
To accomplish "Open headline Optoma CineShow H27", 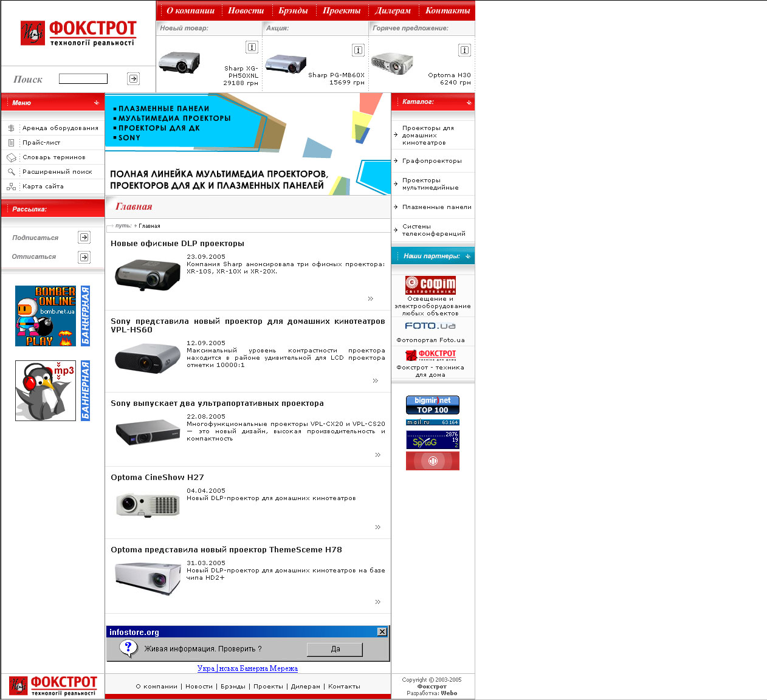I will [x=157, y=478].
